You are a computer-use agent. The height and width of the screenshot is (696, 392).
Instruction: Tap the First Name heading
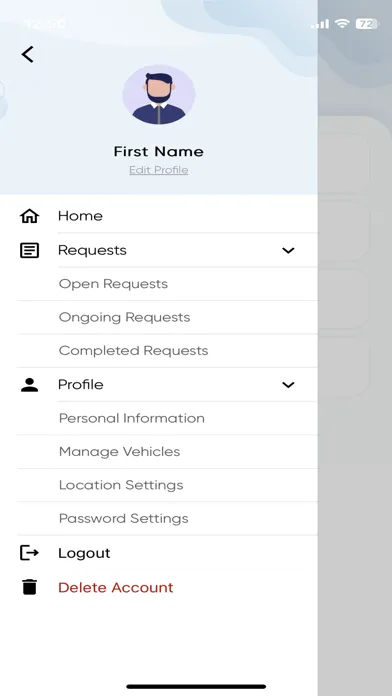click(158, 151)
